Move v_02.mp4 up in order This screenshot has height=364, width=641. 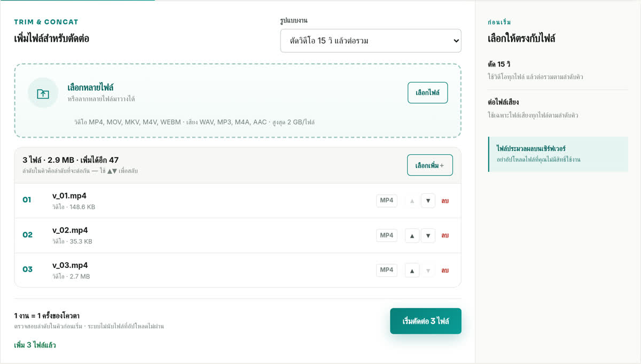pos(412,235)
